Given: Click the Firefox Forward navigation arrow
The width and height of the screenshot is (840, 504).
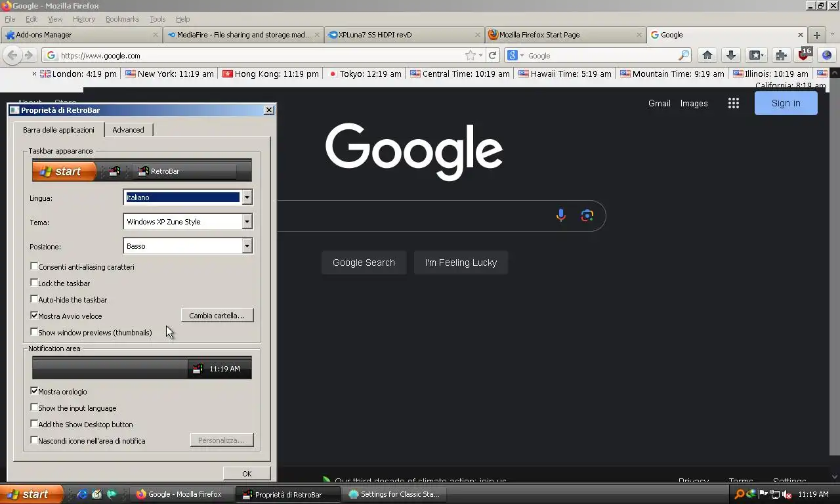Looking at the screenshot, I should 28,56.
